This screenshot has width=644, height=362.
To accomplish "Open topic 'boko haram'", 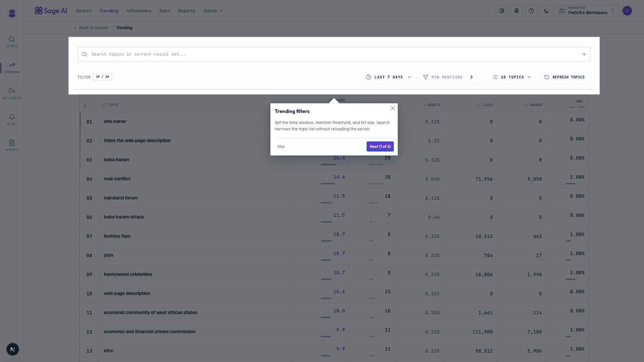I will (x=116, y=160).
